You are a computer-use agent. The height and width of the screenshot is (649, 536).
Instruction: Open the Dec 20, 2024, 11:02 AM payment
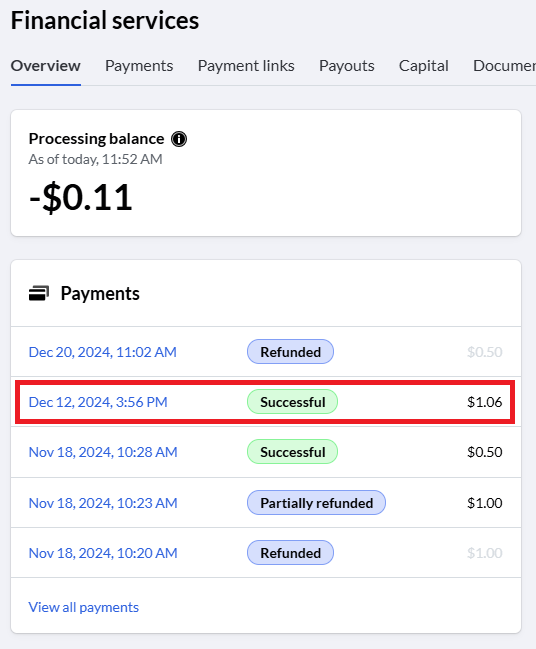(x=103, y=352)
